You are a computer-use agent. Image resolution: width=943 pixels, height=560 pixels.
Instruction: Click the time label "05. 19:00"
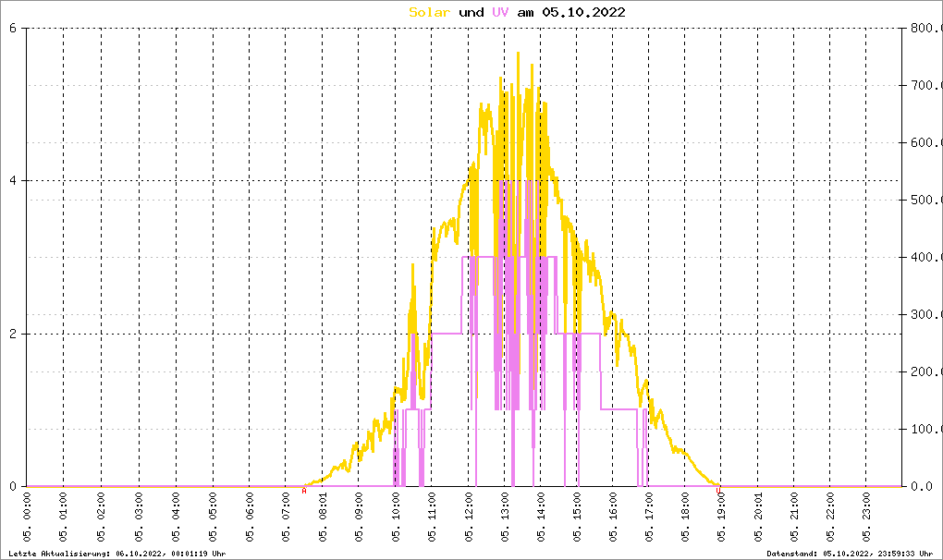tap(721, 517)
